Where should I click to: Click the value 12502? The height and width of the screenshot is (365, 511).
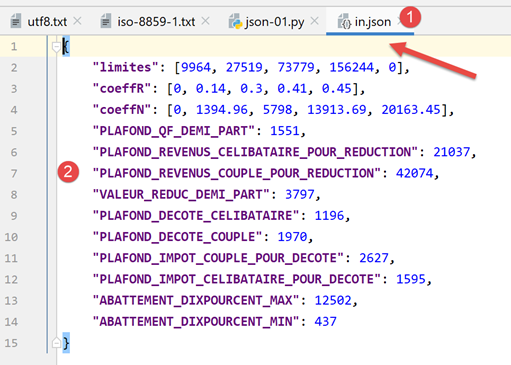click(x=333, y=301)
